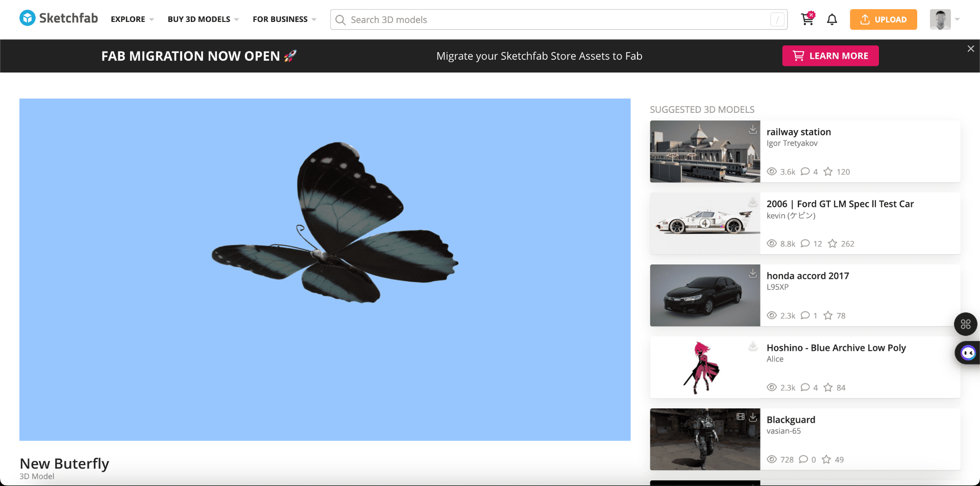Click the comments bubble icon for honda accord

[x=805, y=315]
